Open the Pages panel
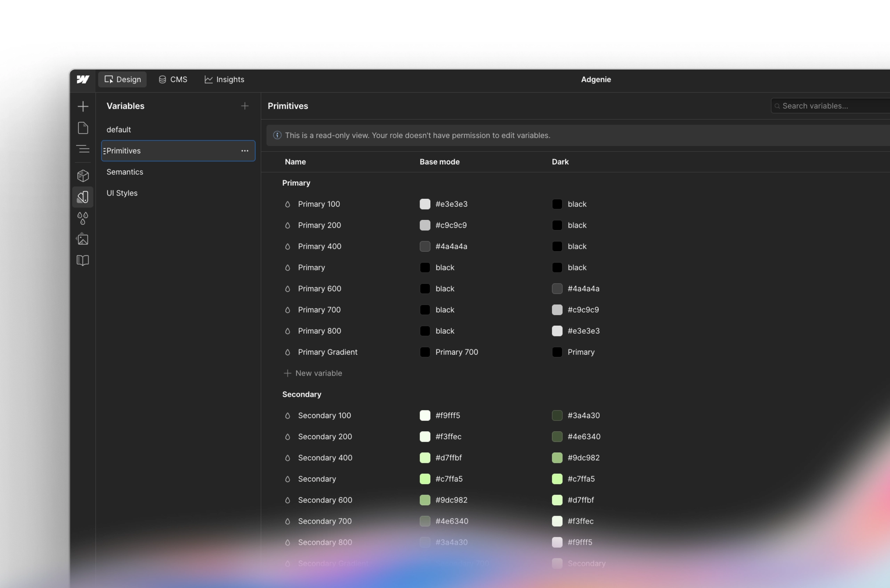Viewport: 890px width, 588px height. 83,128
